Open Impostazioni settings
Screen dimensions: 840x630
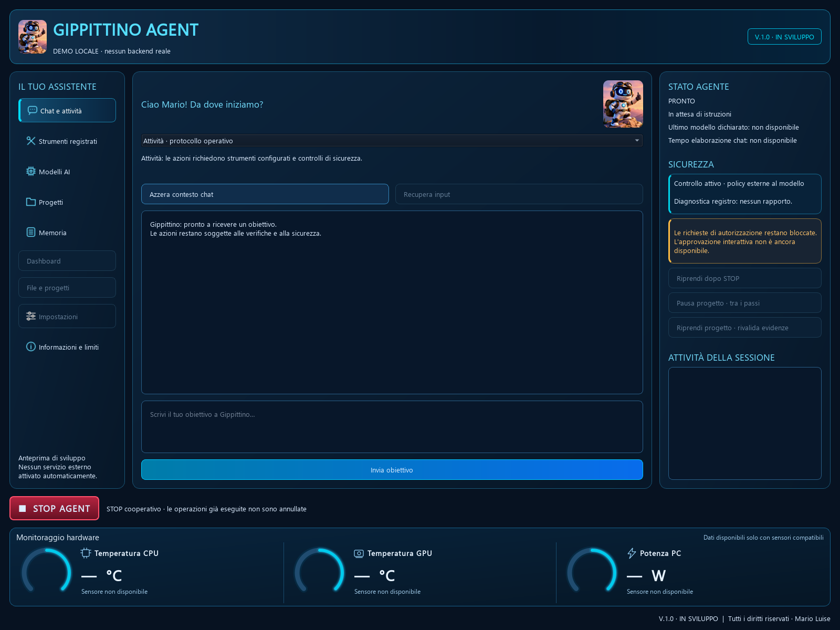67,316
